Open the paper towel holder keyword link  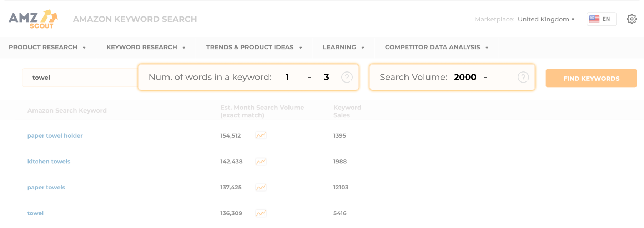pos(55,135)
